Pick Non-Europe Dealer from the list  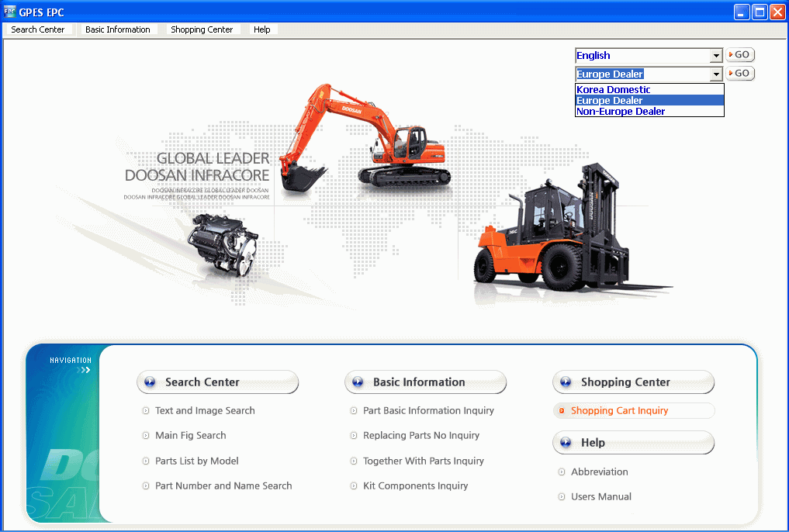coord(649,111)
